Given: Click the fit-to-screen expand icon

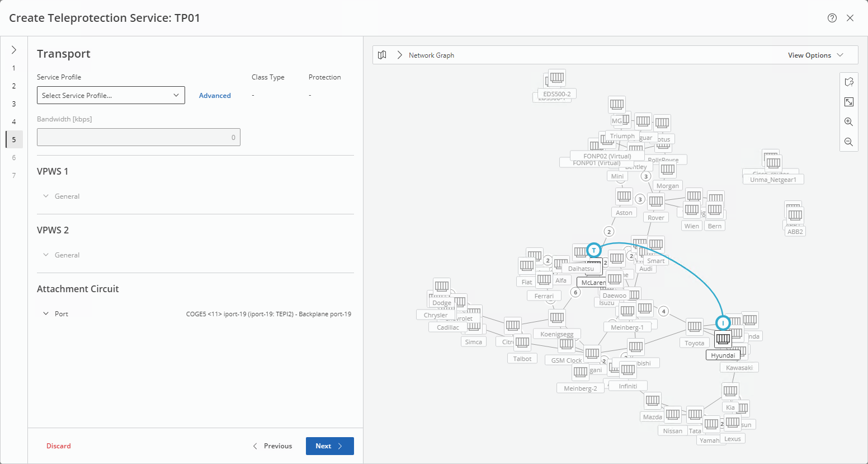Looking at the screenshot, I should tap(848, 102).
